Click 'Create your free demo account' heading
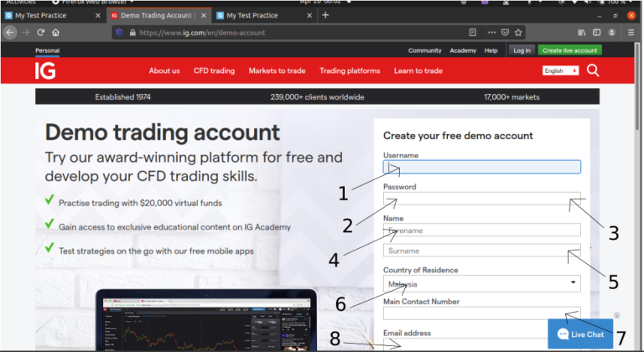Viewport: 644px width, 352px height. 458,136
